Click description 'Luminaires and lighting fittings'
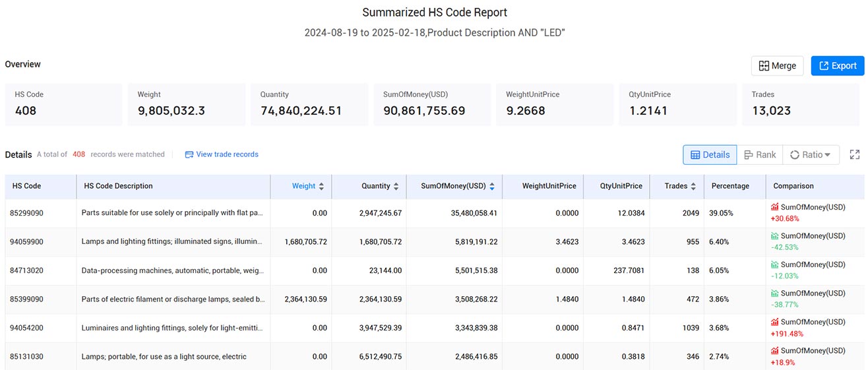Screen dimensions: 868x370 click(173, 328)
